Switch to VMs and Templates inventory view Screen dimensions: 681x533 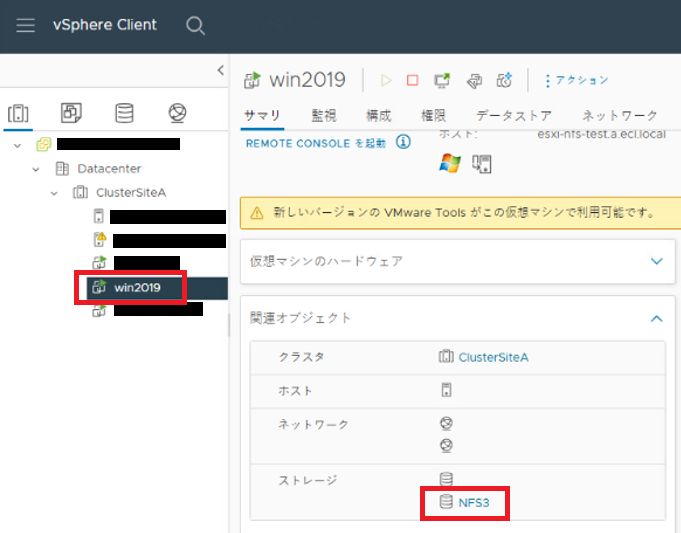[x=71, y=112]
